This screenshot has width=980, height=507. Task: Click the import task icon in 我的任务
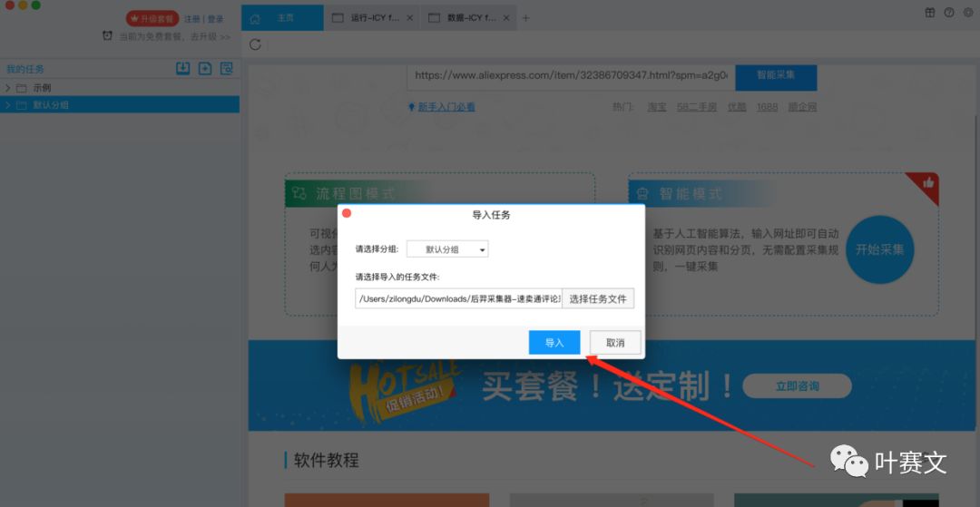click(182, 69)
